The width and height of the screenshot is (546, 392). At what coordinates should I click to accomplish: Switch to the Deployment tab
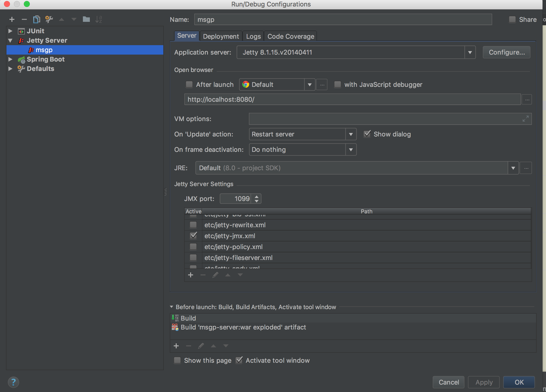coord(221,36)
